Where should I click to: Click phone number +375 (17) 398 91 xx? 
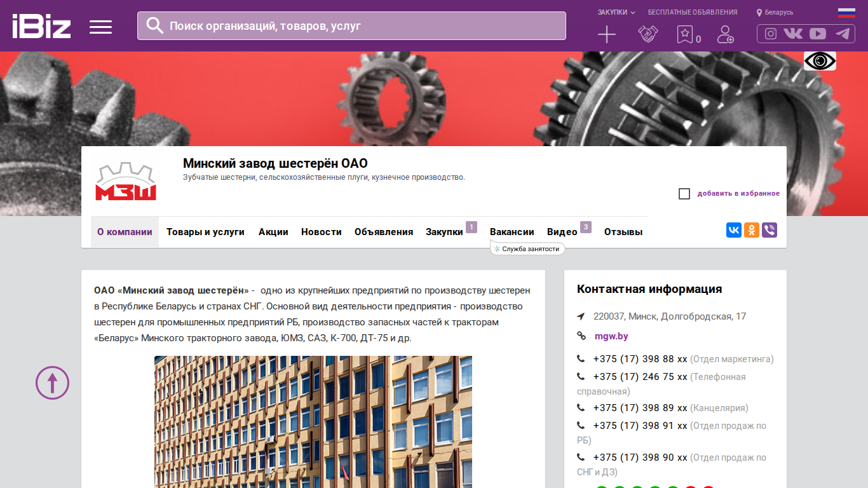641,426
